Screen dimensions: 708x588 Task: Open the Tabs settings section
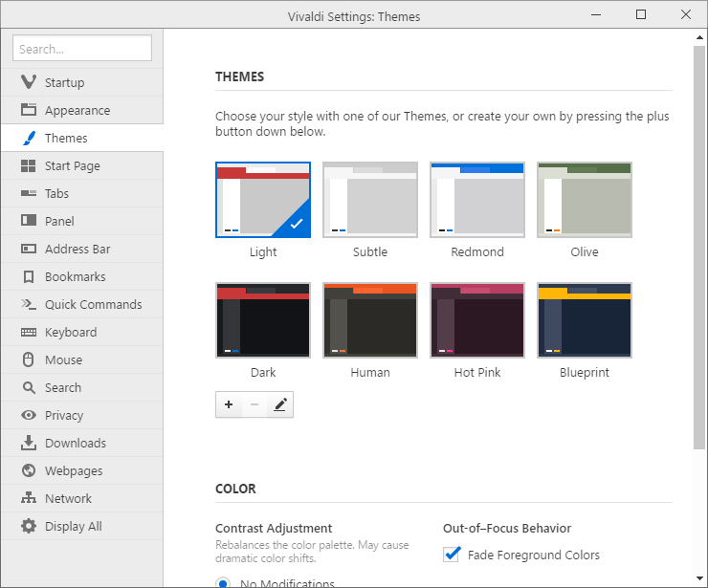tap(82, 193)
